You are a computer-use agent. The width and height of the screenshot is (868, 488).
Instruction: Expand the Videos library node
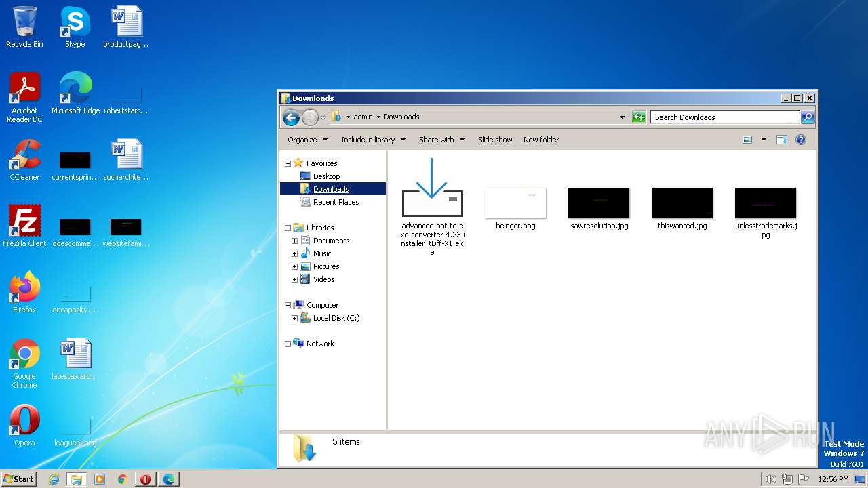click(294, 279)
